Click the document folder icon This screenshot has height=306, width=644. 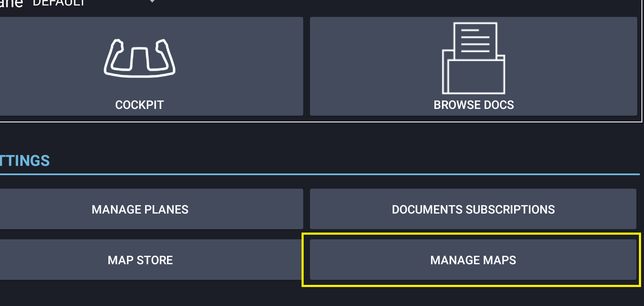(x=473, y=58)
